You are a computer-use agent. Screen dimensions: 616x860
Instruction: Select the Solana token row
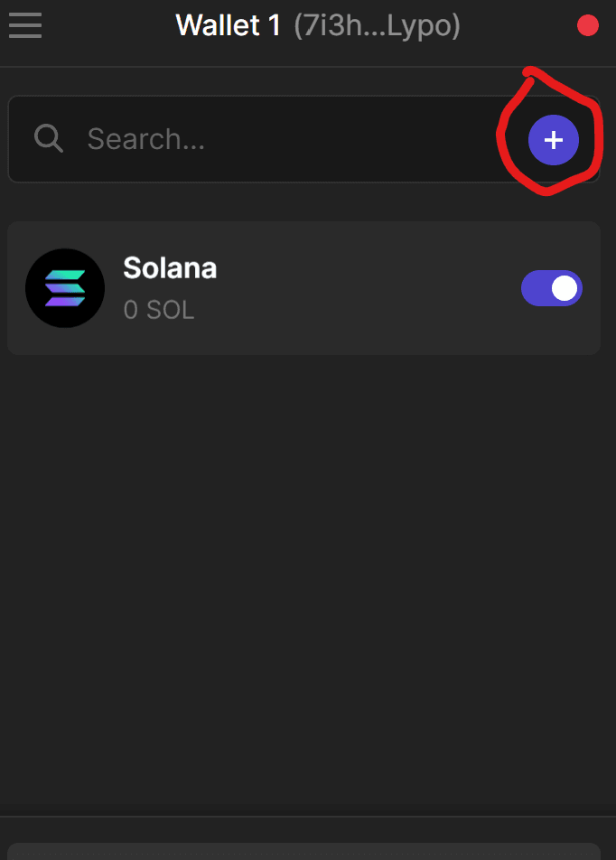coord(303,288)
